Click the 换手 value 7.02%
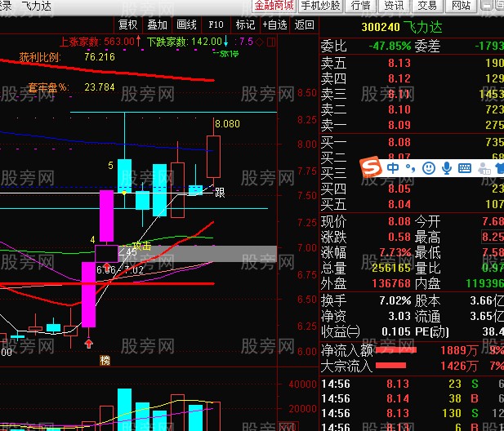Viewport: 504px width, 431px height. (395, 301)
